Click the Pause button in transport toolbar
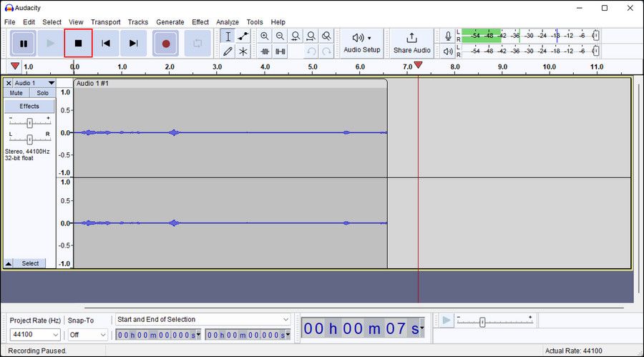644x357 pixels. click(x=24, y=43)
